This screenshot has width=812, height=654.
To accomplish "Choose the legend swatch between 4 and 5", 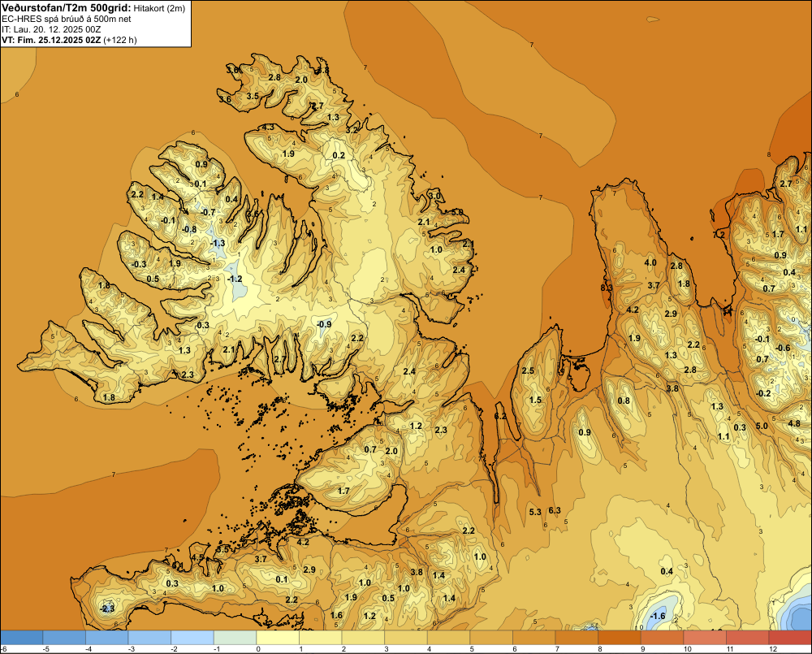I will (448, 638).
